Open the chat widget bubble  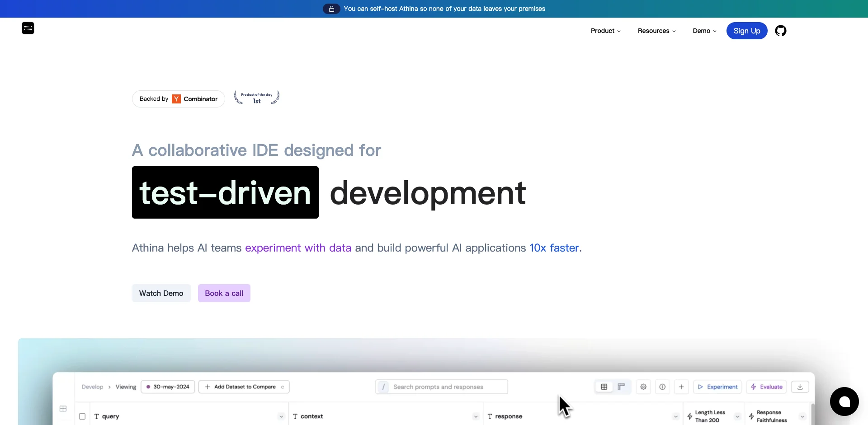[x=844, y=402]
